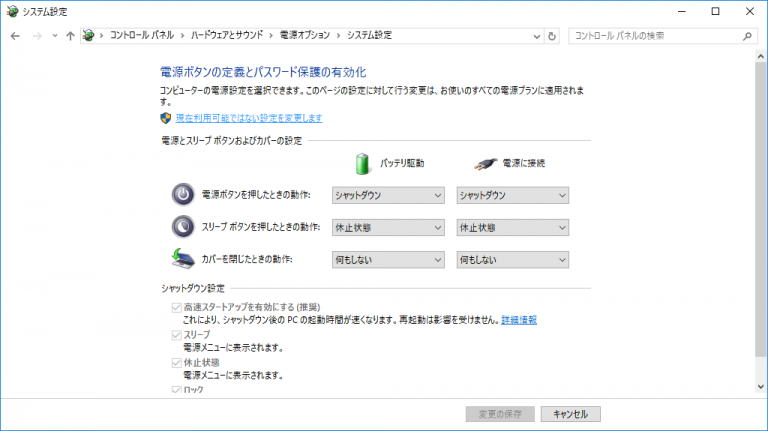Click the Up arrow navigation icon
The height and width of the screenshot is (431, 768).
[69, 36]
